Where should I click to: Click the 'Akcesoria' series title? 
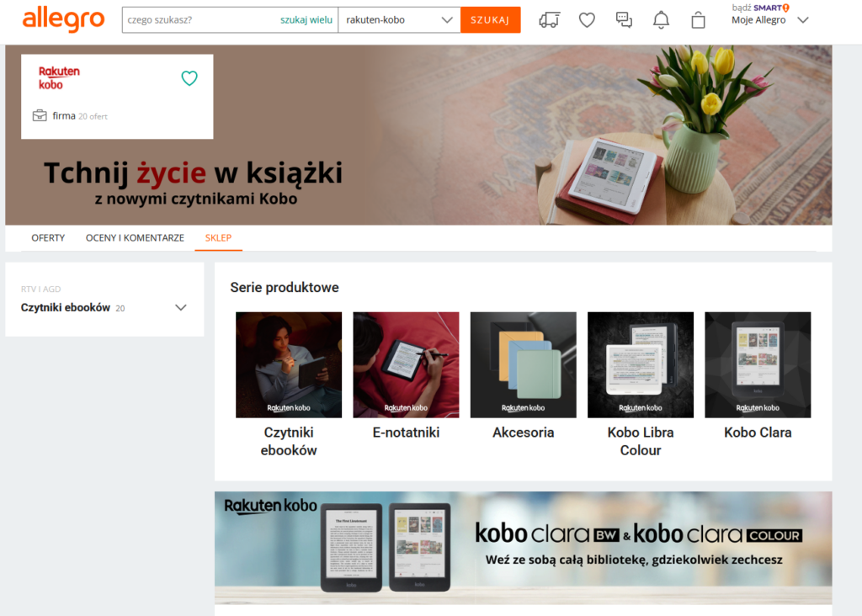(x=523, y=433)
